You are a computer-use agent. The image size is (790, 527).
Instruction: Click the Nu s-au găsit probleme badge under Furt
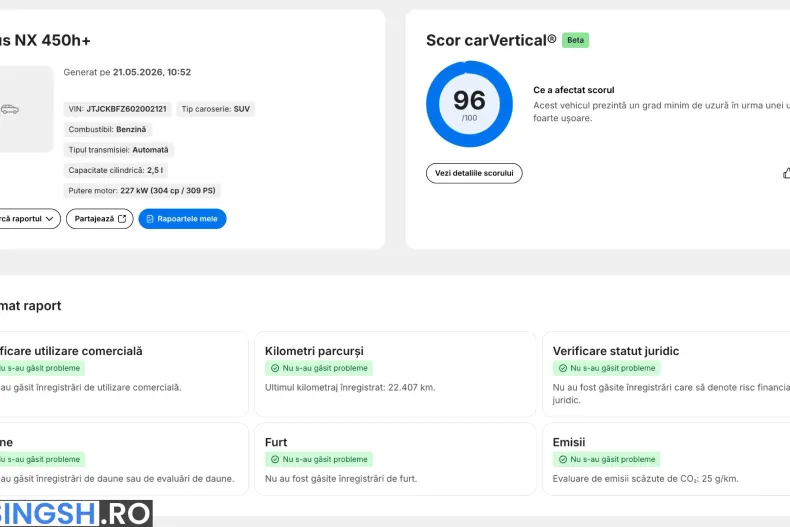point(319,459)
